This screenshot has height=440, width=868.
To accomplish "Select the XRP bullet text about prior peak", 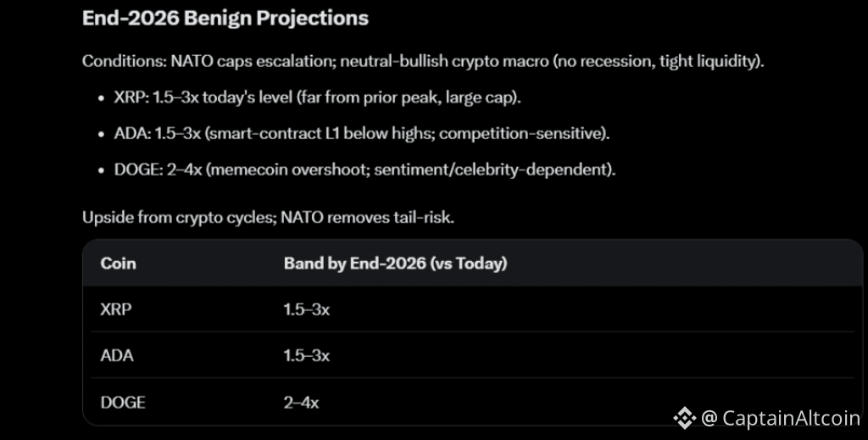I will point(318,97).
